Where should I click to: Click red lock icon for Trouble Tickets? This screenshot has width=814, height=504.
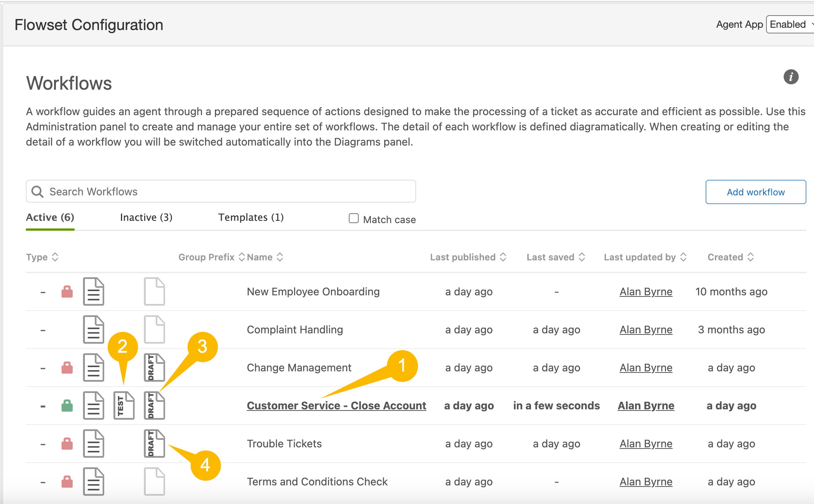pos(67,444)
